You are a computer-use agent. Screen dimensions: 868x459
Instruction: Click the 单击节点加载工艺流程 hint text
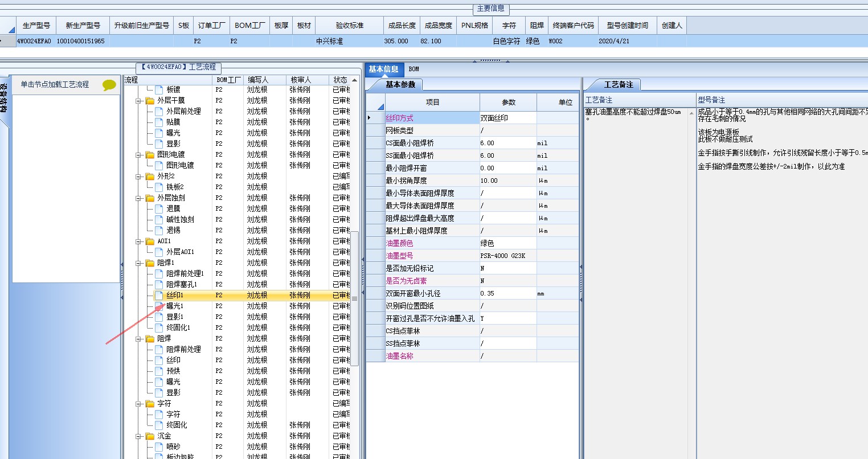[x=55, y=84]
